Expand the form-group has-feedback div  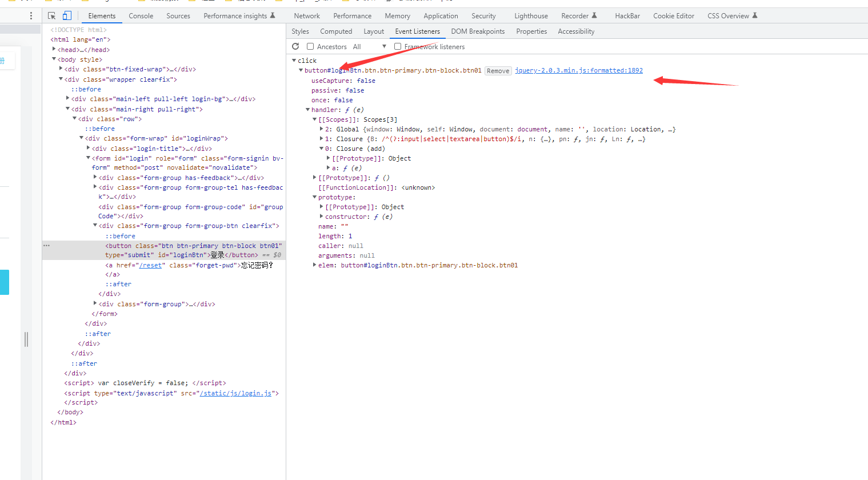[x=95, y=178]
